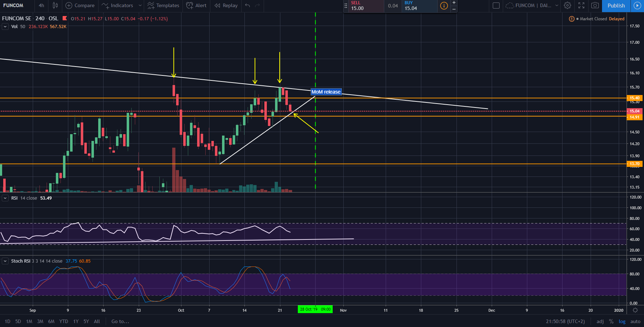Create a new Alert
This screenshot has width=644, height=327.
pos(196,5)
